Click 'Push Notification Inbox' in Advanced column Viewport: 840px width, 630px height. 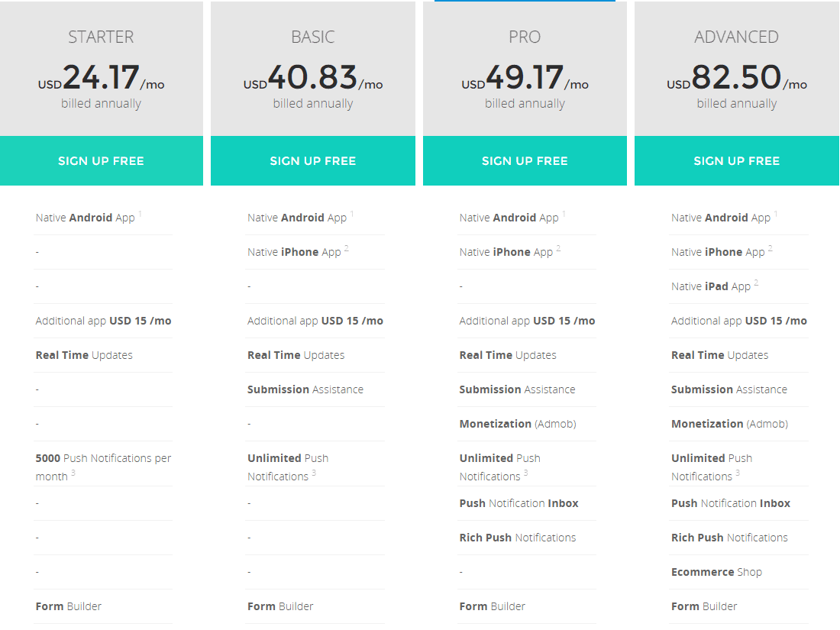731,503
